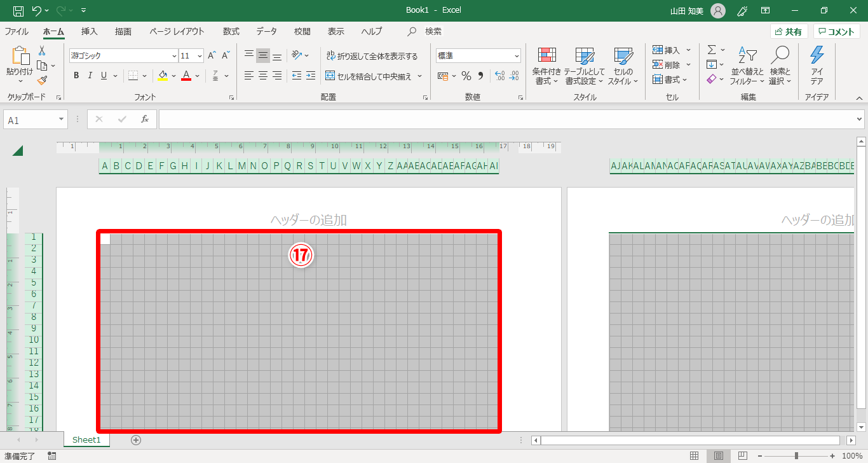This screenshot has height=463, width=868.
Task: Switch to Normal view in status bar
Action: tap(695, 456)
